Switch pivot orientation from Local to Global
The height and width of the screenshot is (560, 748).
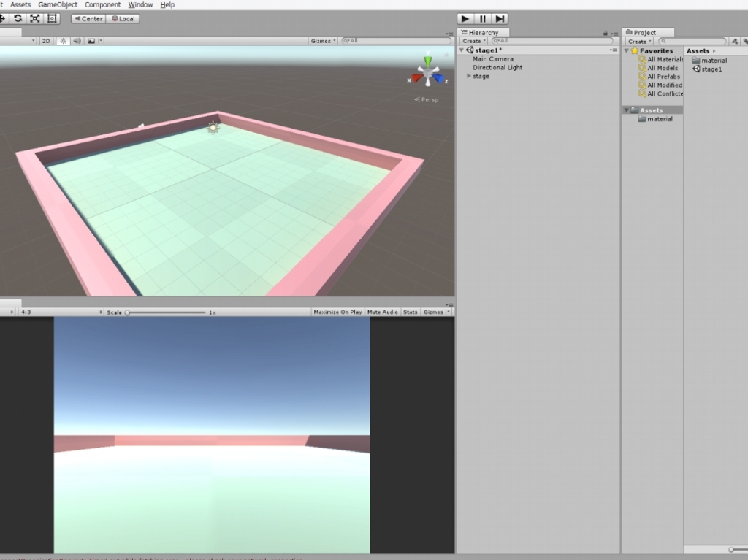tap(123, 18)
